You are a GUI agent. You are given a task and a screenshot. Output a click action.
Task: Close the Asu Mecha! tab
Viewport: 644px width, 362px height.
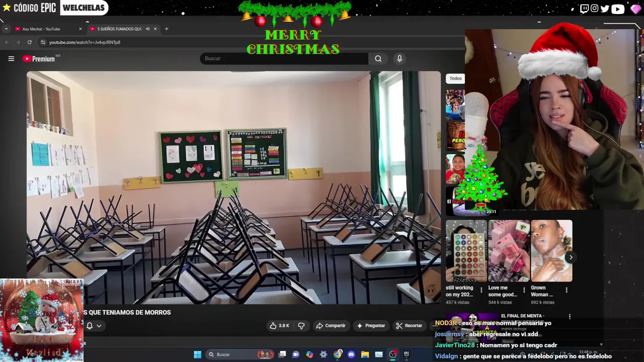(x=80, y=29)
